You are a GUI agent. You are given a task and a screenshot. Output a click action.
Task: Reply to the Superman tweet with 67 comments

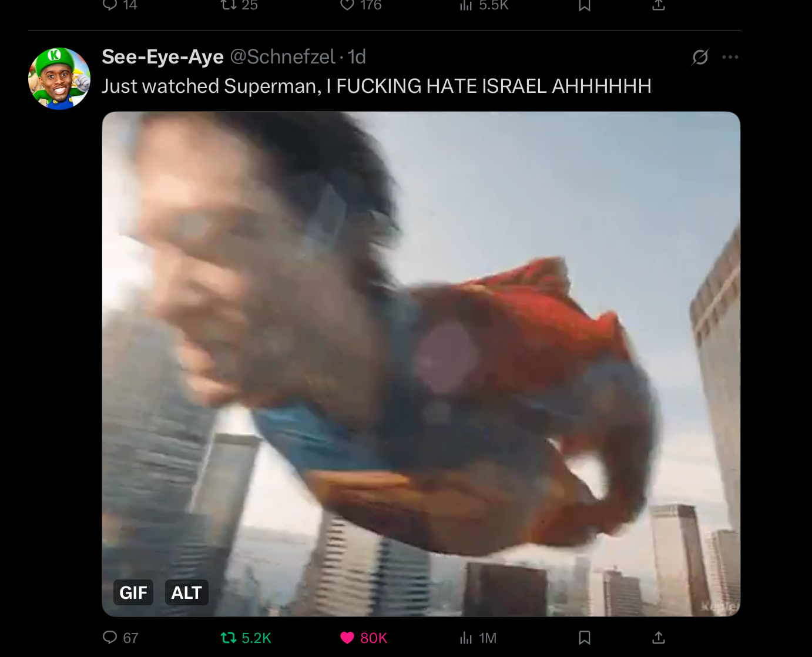120,638
